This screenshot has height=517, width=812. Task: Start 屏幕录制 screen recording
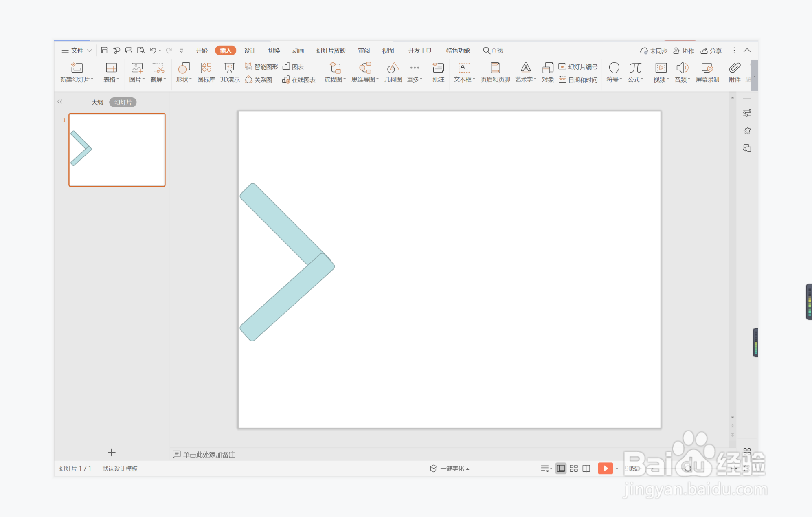[x=707, y=72]
